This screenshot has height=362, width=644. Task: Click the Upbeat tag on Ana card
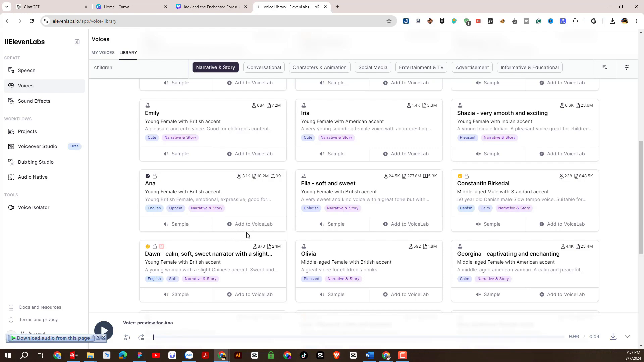click(x=176, y=208)
